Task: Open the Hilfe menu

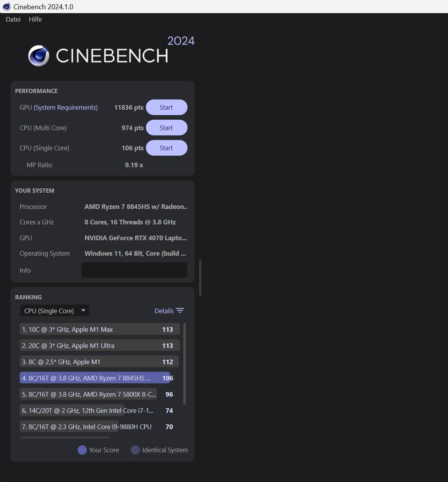Action: tap(35, 19)
